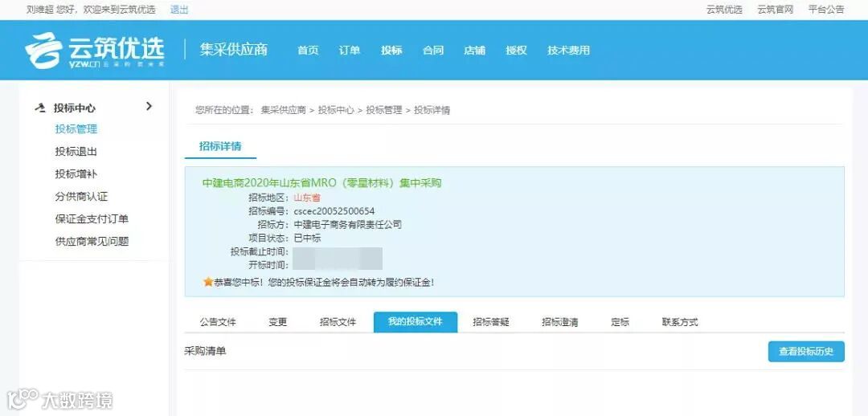Click the red 山东省 region value

click(307, 198)
